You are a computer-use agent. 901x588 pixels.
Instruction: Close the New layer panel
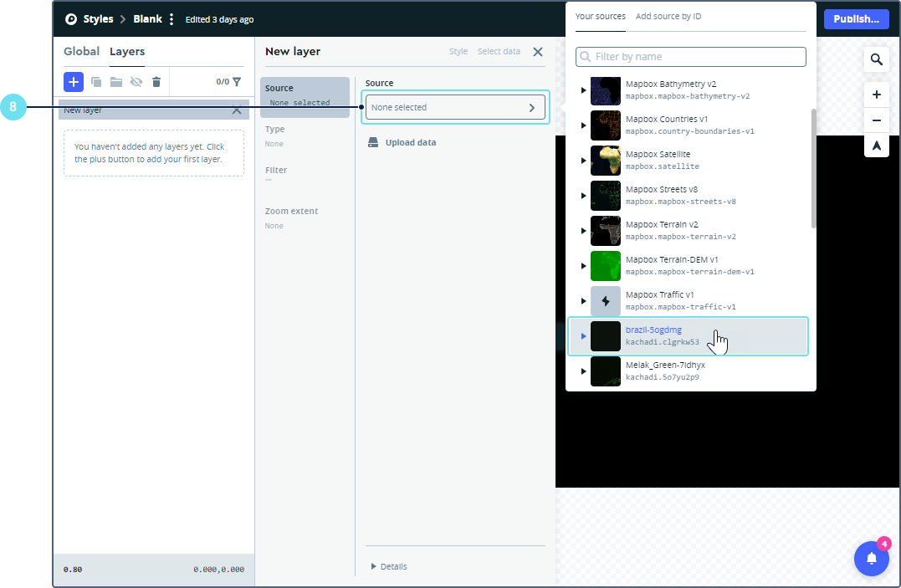(x=538, y=52)
